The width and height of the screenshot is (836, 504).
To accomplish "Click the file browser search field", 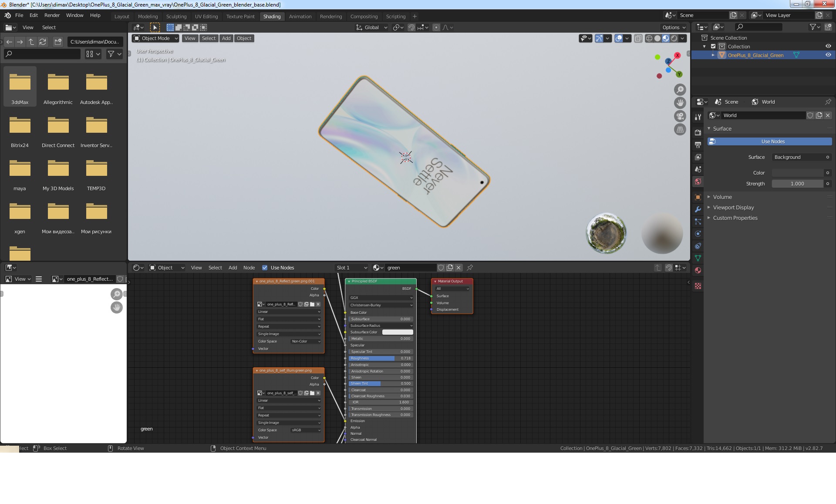I will [x=42, y=54].
